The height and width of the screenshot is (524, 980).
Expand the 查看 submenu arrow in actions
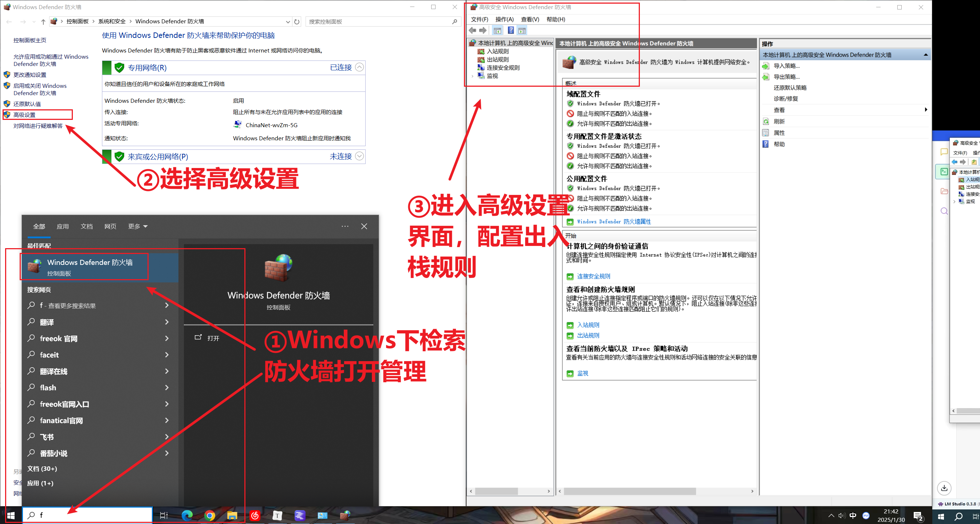click(926, 110)
